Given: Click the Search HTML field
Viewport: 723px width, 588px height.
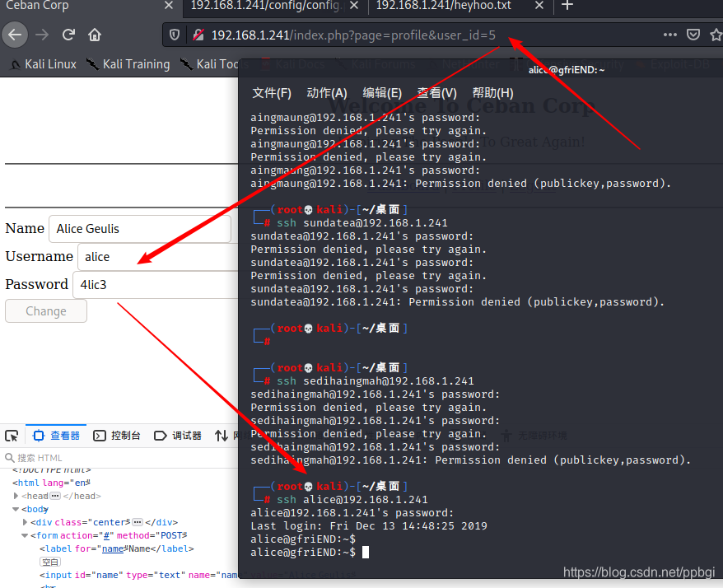Looking at the screenshot, I should 120,458.
